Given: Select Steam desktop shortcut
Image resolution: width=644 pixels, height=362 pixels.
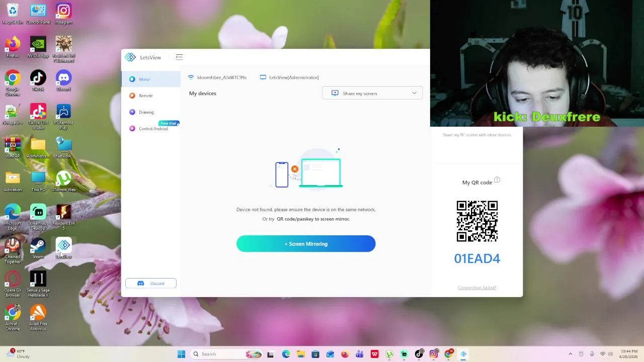Looking at the screenshot, I should click(x=38, y=248).
